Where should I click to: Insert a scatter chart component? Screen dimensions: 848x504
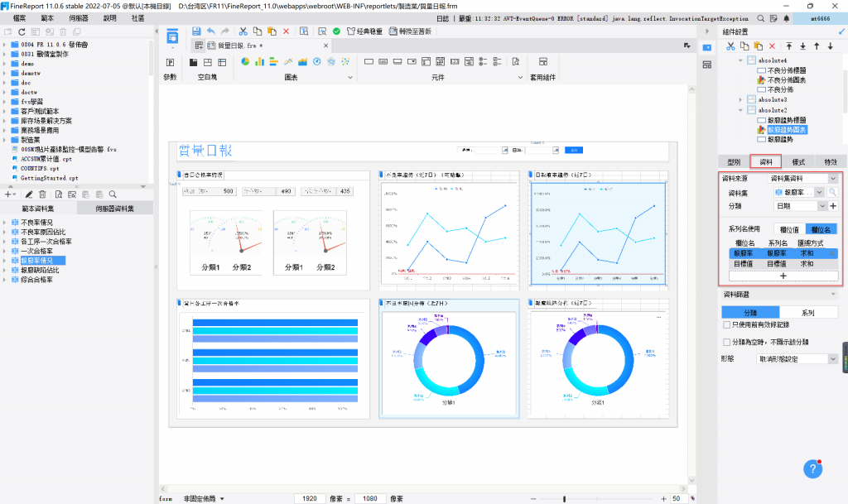coord(345,61)
